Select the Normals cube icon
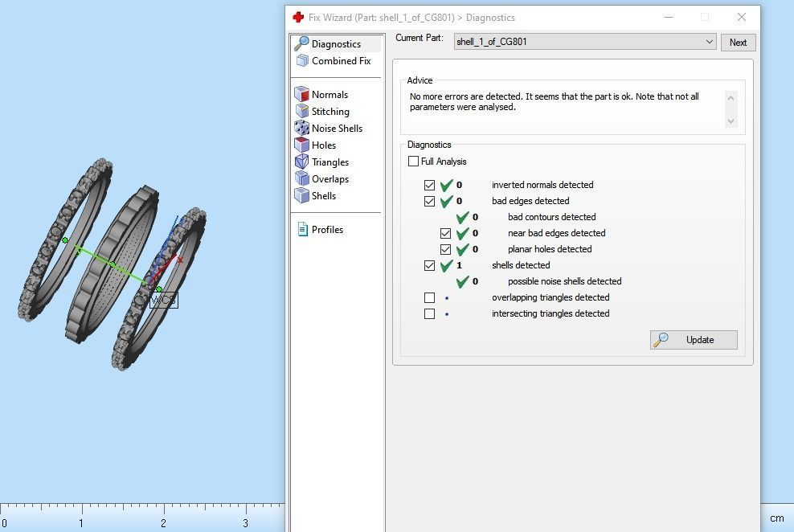Screen dimensions: 794x532 pyautogui.click(x=302, y=94)
